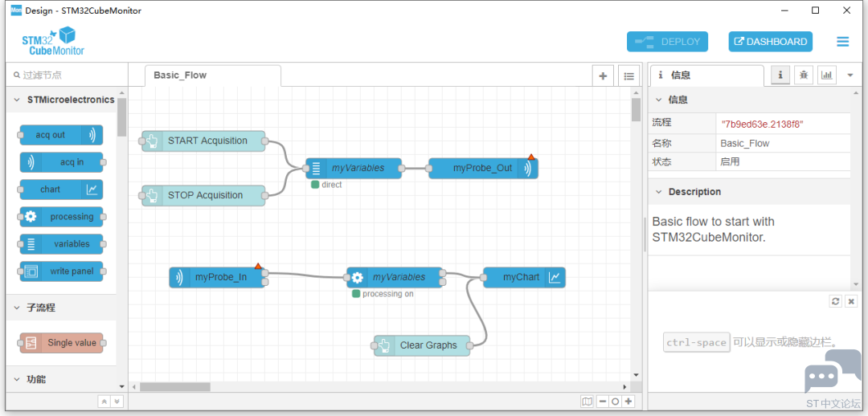Click the processing on status text
Viewport: 868px width, 416px height.
point(387,294)
